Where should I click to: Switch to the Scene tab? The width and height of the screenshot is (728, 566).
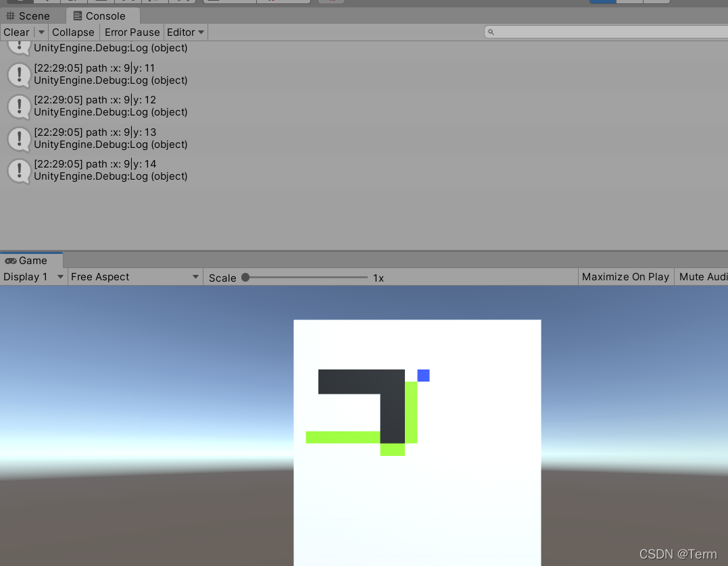tap(28, 16)
